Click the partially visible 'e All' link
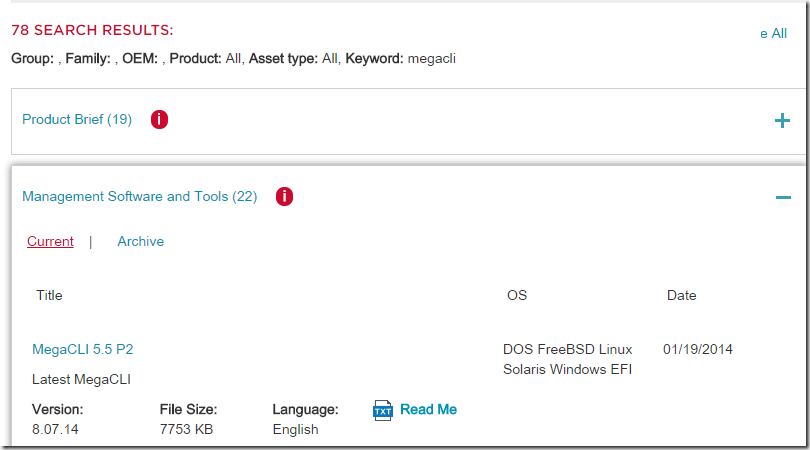810x450 pixels. pyautogui.click(x=773, y=34)
